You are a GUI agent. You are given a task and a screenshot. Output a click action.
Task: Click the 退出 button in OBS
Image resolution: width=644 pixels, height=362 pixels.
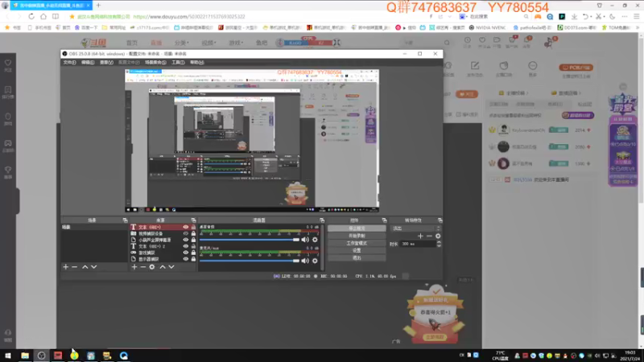[357, 257]
